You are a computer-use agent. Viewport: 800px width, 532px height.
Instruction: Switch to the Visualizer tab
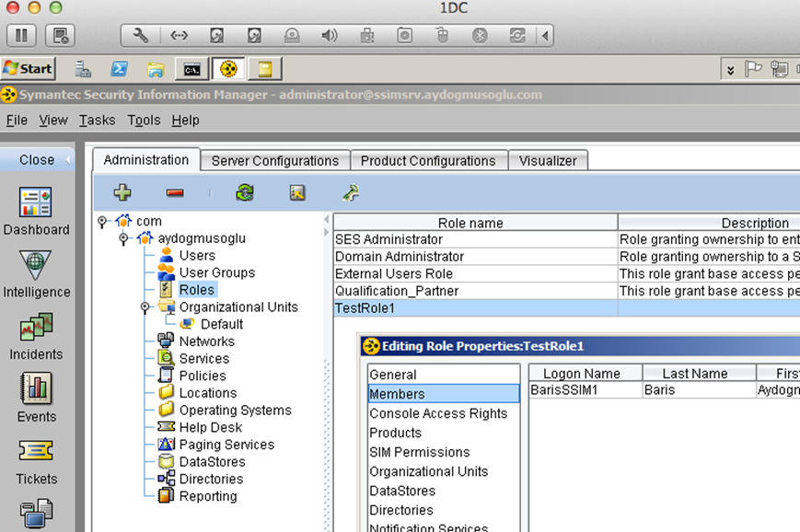(x=548, y=161)
